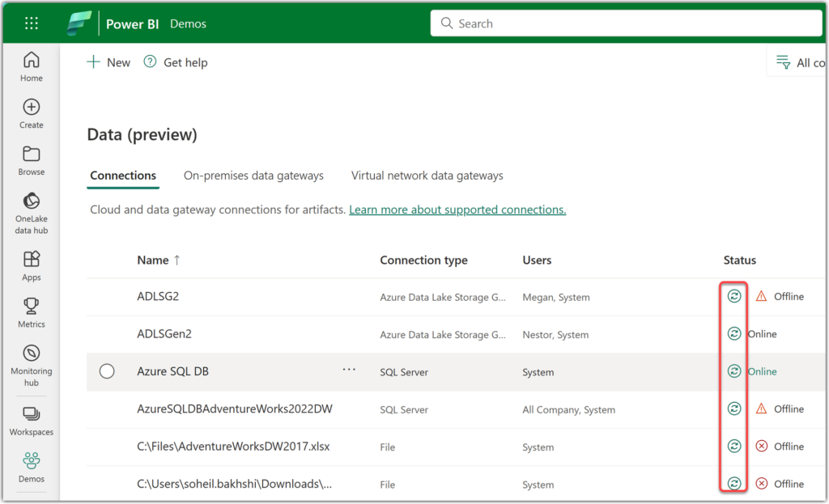Open Create in the sidebar
Screen dimensions: 829x504
click(32, 114)
